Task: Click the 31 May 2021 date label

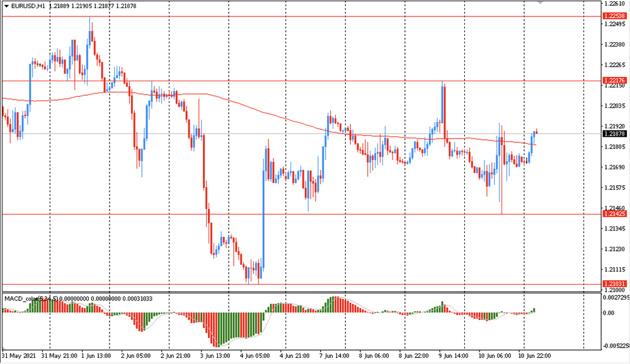Action: point(18,356)
